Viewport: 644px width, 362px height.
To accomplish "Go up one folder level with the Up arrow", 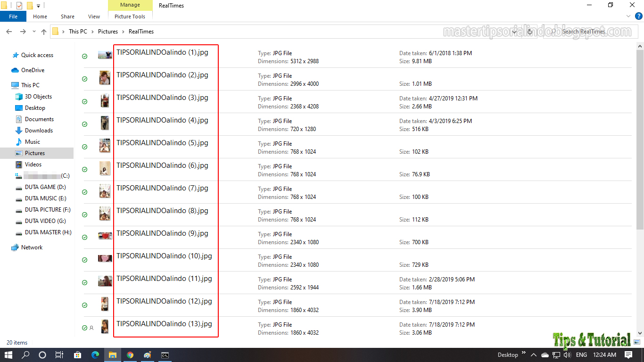I will (43, 31).
